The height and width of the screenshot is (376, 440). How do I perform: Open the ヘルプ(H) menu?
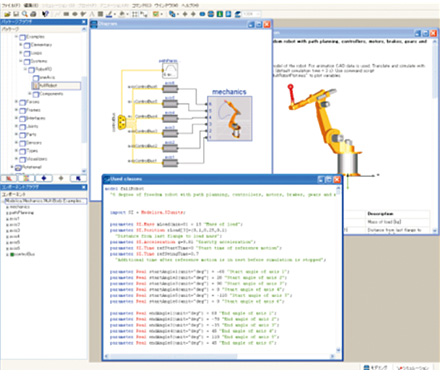[x=190, y=5]
